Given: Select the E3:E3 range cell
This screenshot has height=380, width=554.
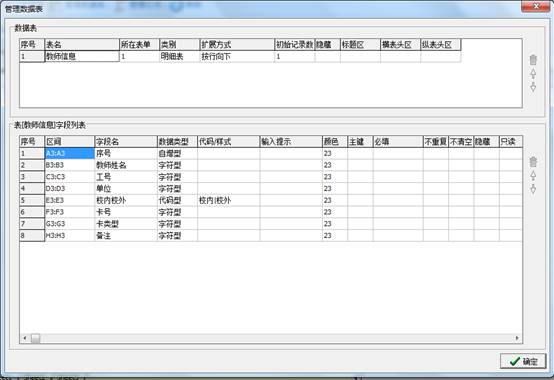Looking at the screenshot, I should pos(70,200).
